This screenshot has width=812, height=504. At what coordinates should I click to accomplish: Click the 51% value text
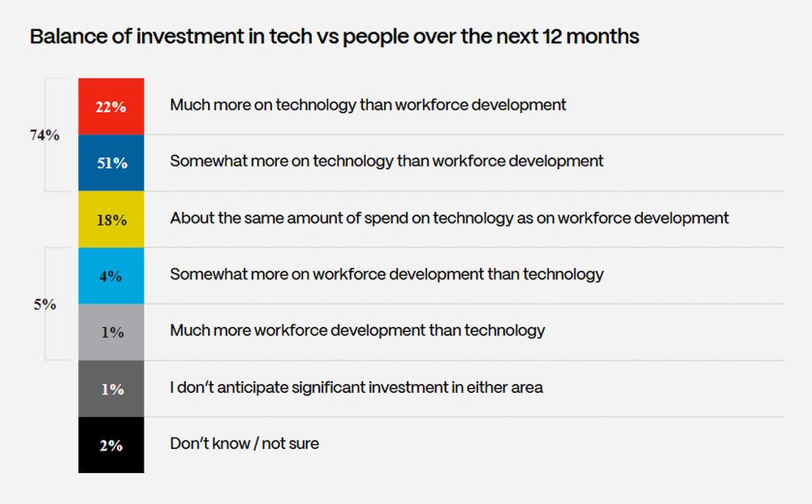coord(112,163)
